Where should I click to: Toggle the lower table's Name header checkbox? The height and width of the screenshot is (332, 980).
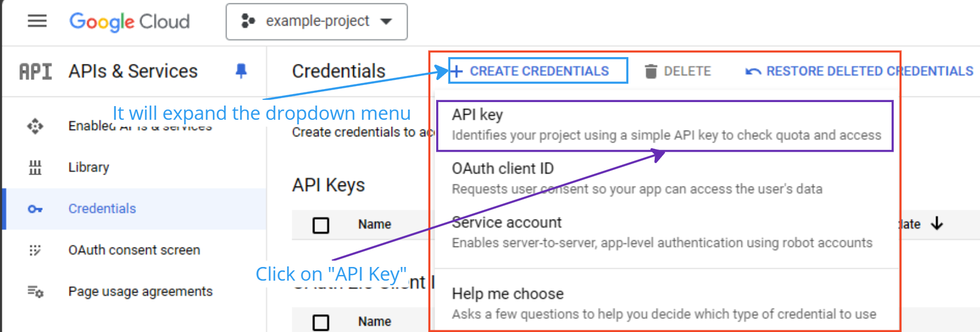[x=321, y=322]
